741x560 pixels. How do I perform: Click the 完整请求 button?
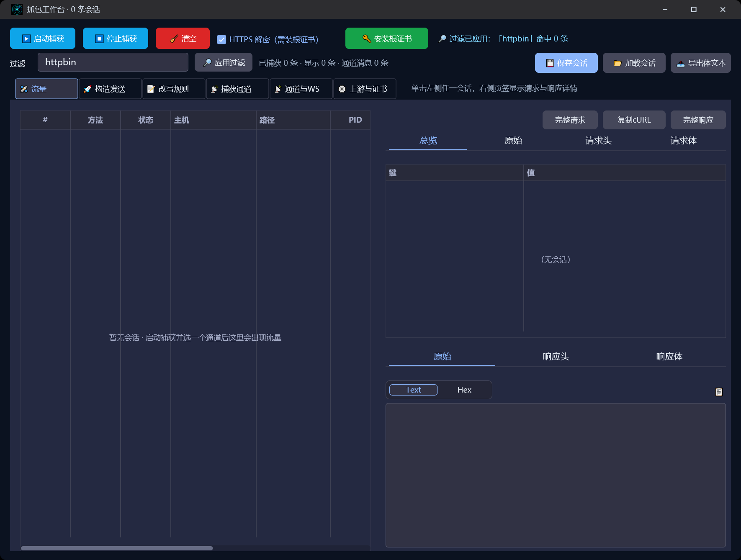570,120
